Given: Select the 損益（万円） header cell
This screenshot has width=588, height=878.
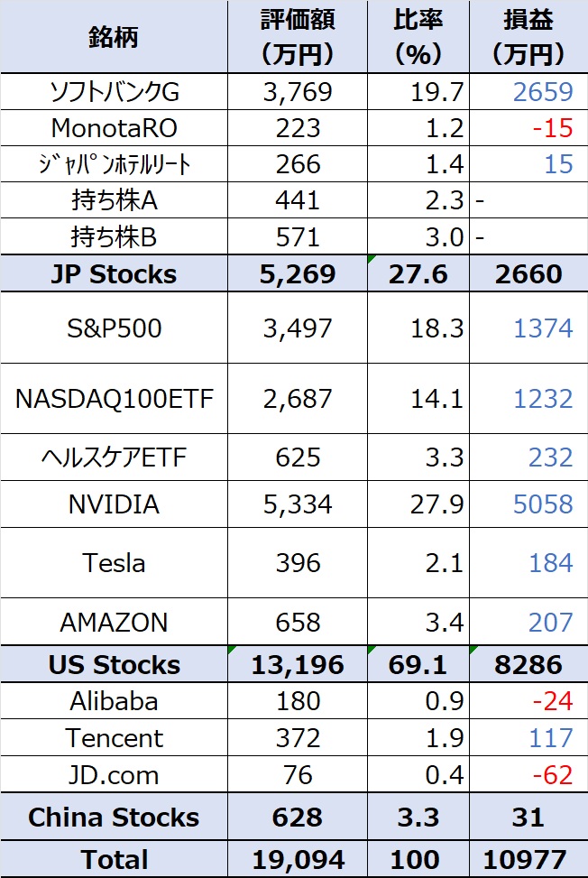Looking at the screenshot, I should tap(528, 38).
